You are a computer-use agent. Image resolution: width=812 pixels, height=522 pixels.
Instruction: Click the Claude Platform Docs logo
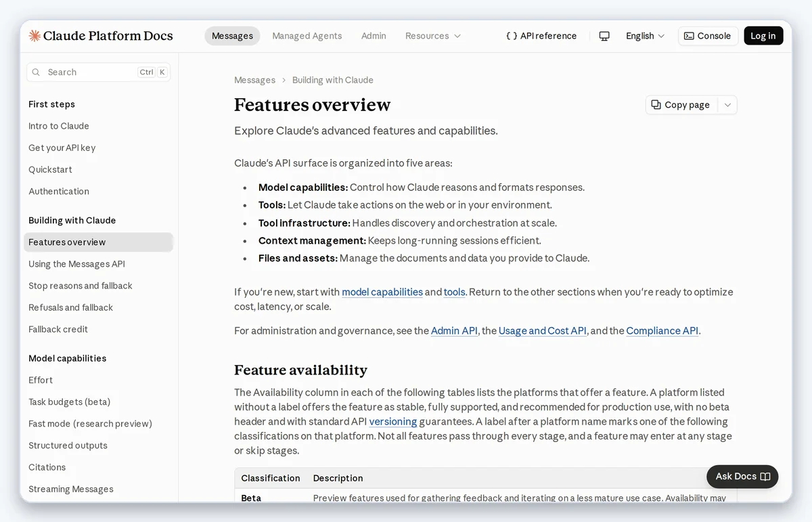[101, 36]
